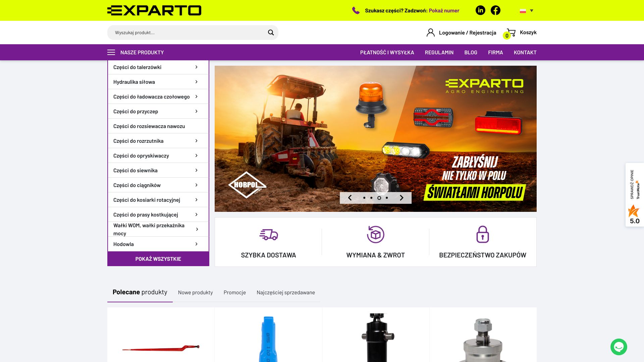This screenshot has width=644, height=362.
Task: Switch to Polecane produkty tab
Action: coord(140,292)
